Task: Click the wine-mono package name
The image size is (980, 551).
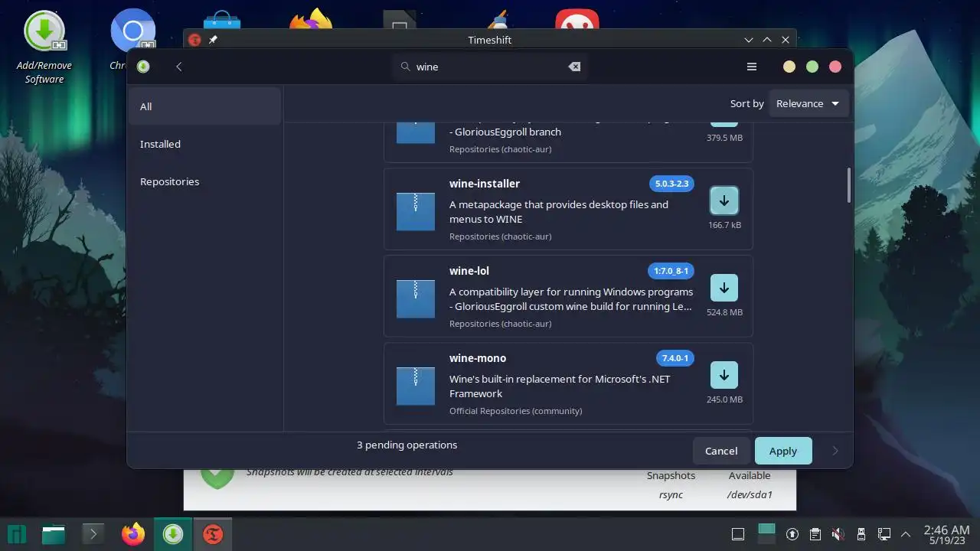Action: coord(478,358)
